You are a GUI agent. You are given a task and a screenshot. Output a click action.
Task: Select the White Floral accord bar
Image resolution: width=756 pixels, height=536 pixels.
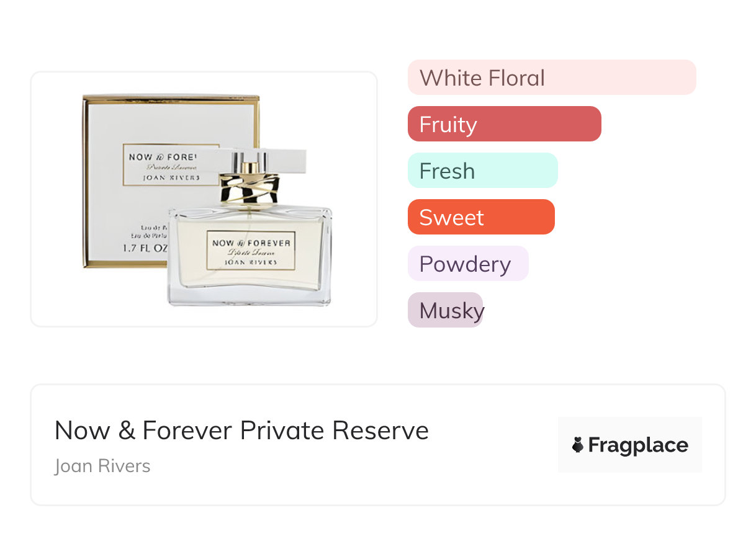click(x=551, y=78)
